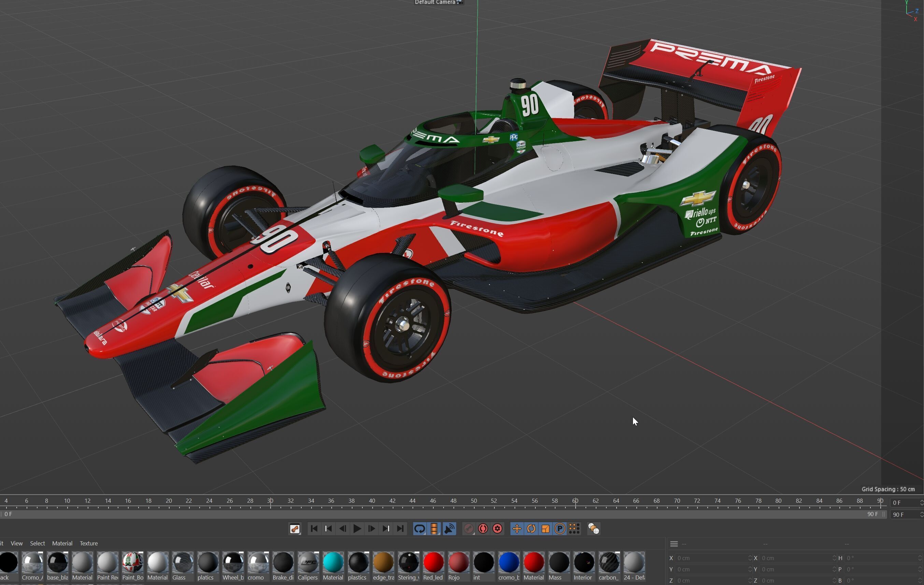Click frame 30 on timeline ruler
This screenshot has height=585, width=924.
pyautogui.click(x=270, y=501)
